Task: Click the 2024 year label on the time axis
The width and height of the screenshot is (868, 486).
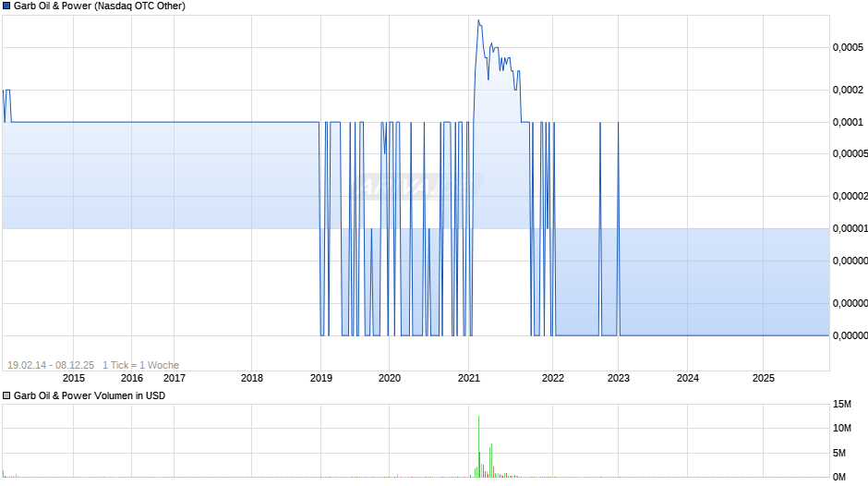Action: [x=688, y=378]
